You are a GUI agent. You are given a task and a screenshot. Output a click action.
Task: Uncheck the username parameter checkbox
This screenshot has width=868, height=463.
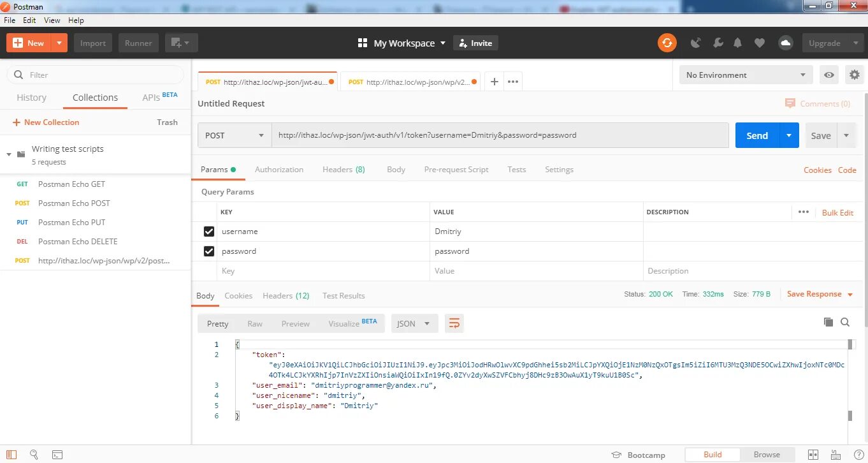coord(208,231)
